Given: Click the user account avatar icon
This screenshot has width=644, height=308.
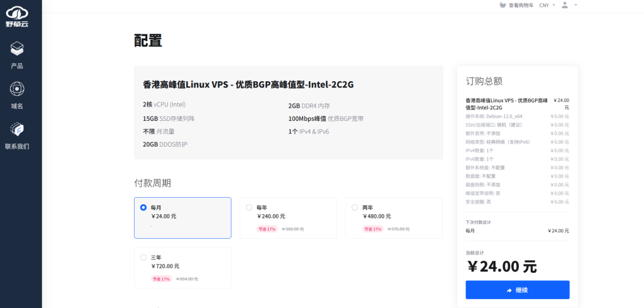Looking at the screenshot, I should tap(565, 5).
